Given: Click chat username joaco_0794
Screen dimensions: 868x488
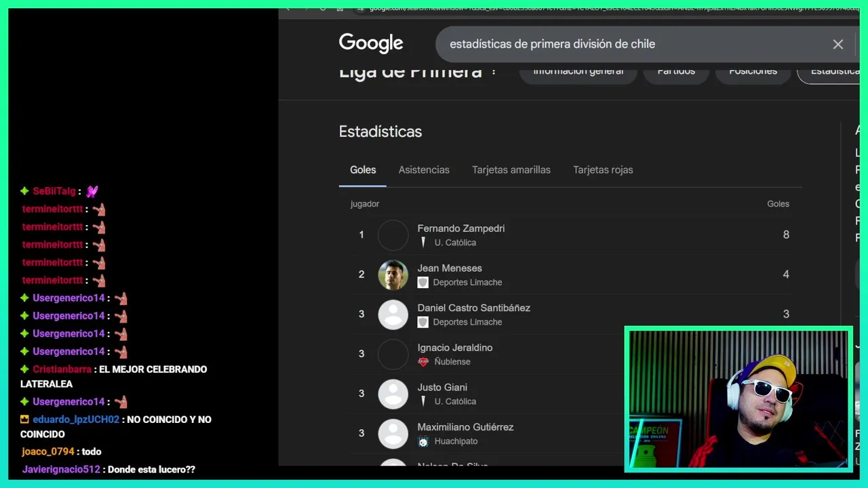Looking at the screenshot, I should pyautogui.click(x=48, y=451).
